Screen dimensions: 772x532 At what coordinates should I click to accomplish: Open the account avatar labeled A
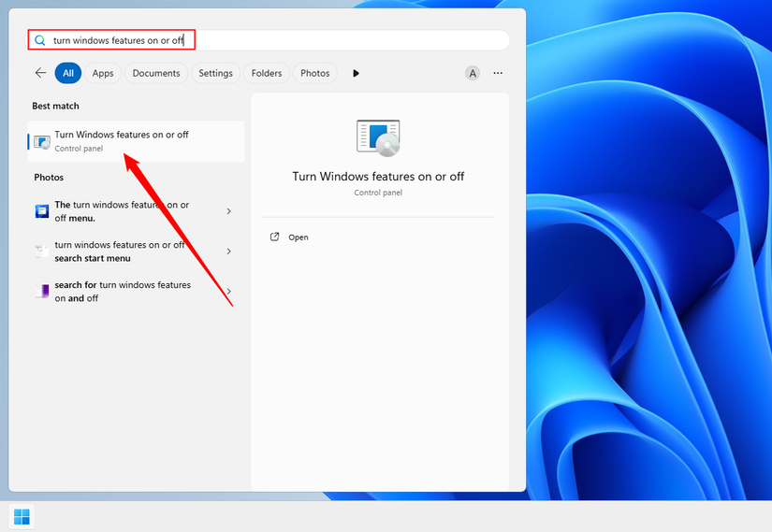473,73
